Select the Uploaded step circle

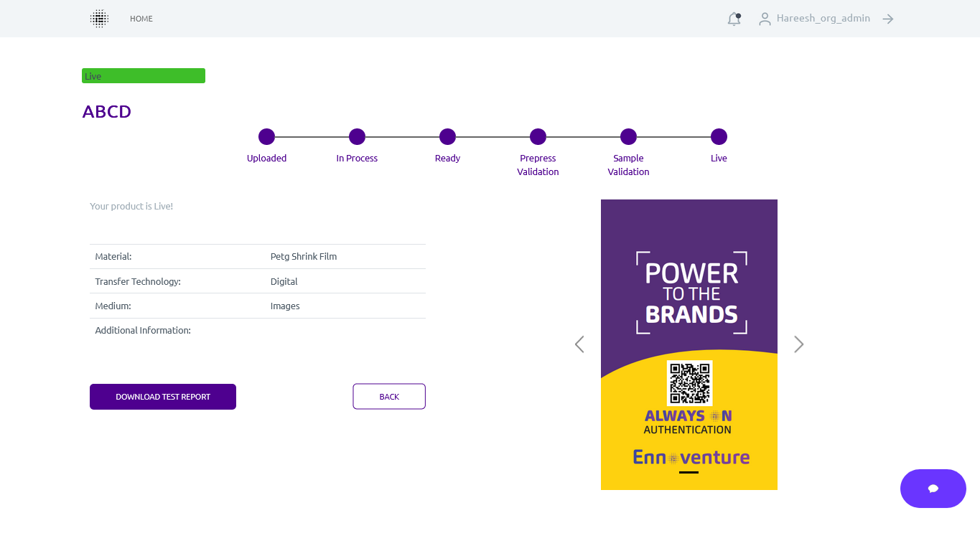click(266, 137)
